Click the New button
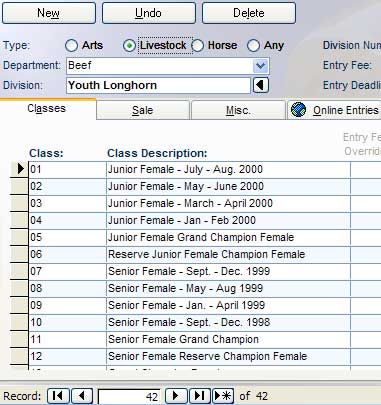The width and height of the screenshot is (381, 405). (x=49, y=13)
